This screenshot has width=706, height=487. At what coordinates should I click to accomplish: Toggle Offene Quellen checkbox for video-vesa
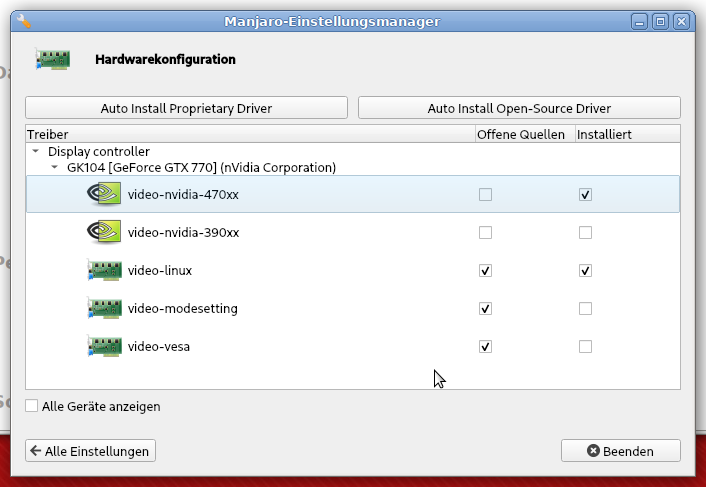pyautogui.click(x=485, y=347)
